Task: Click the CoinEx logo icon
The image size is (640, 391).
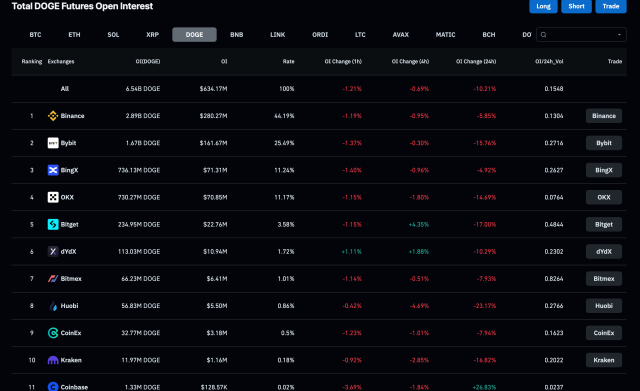Action: coord(53,333)
